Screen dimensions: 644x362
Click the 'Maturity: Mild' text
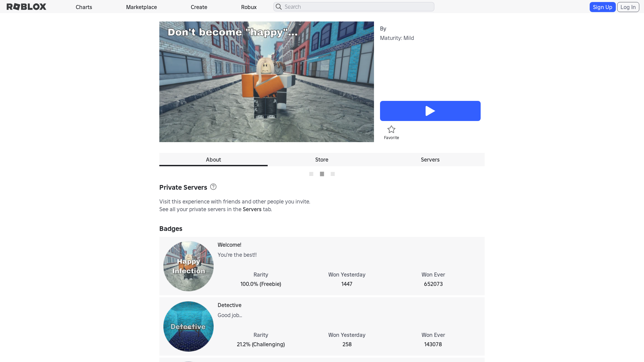point(397,38)
